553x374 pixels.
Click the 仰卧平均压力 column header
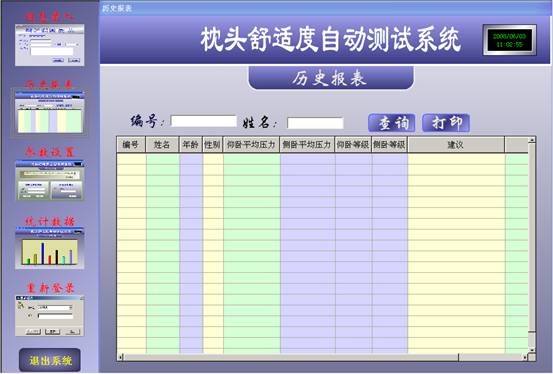click(251, 145)
